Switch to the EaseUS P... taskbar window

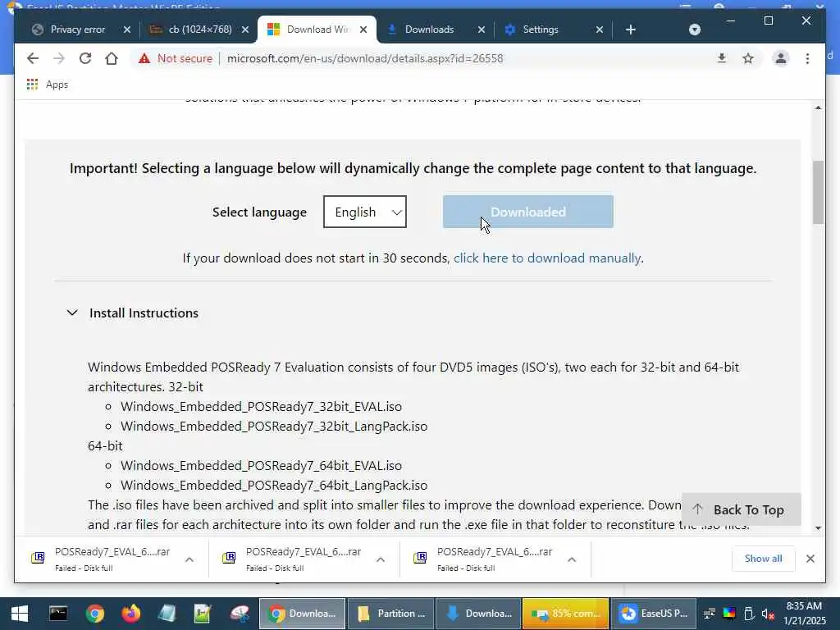click(x=654, y=614)
